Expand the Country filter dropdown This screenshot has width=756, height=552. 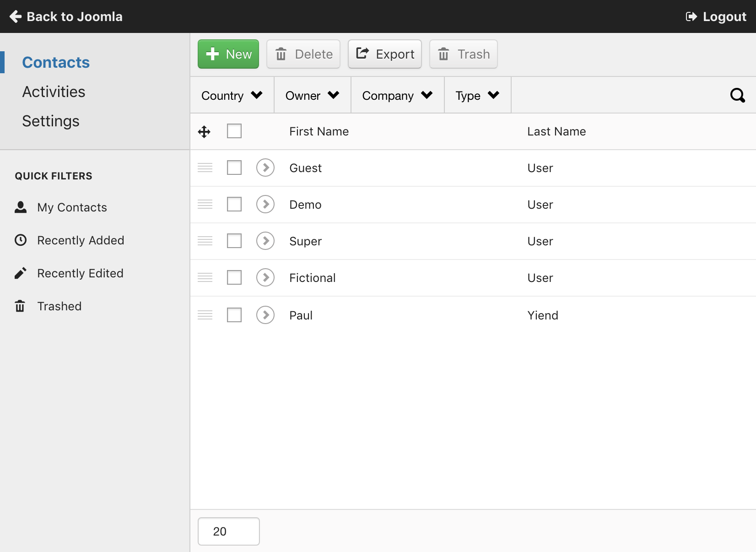point(232,95)
